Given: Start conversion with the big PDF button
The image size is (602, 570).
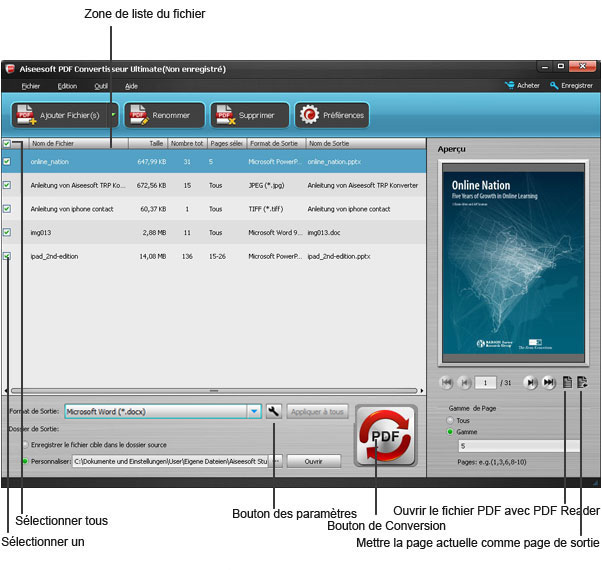Looking at the screenshot, I should (x=385, y=437).
